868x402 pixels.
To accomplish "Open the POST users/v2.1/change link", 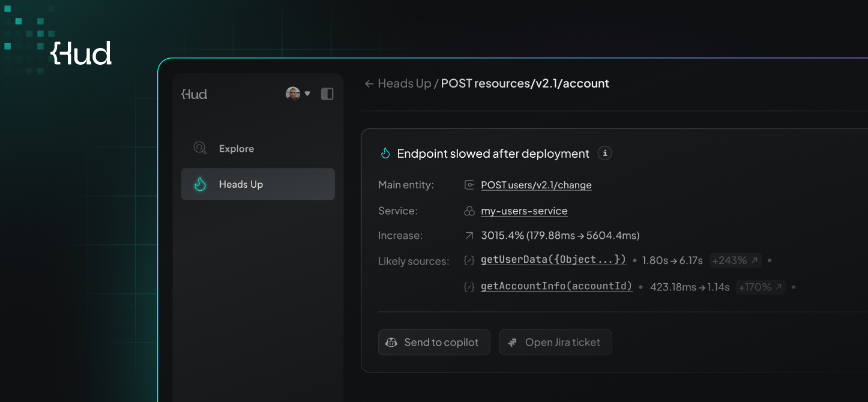I will 536,185.
